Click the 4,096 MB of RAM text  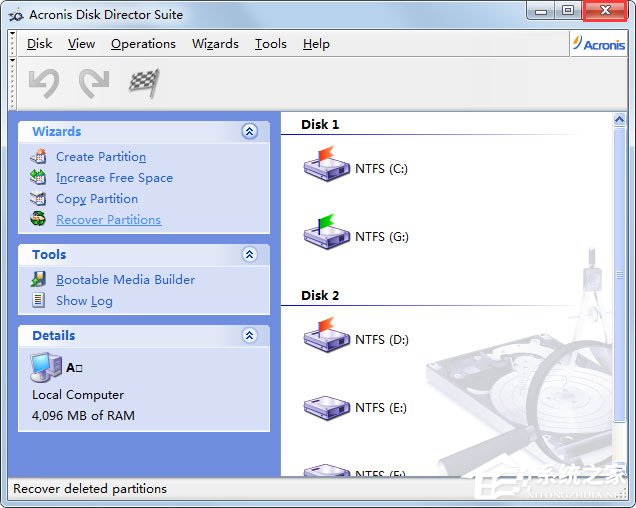[83, 415]
